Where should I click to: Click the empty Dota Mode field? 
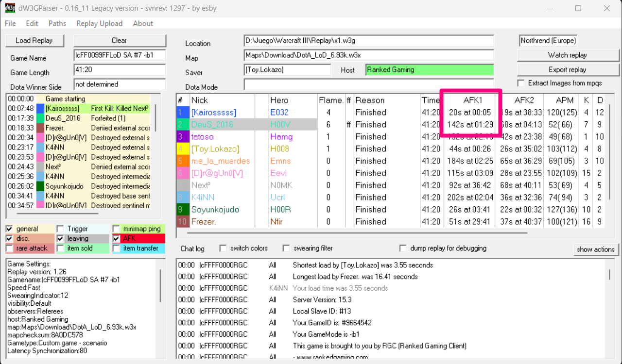coord(369,84)
